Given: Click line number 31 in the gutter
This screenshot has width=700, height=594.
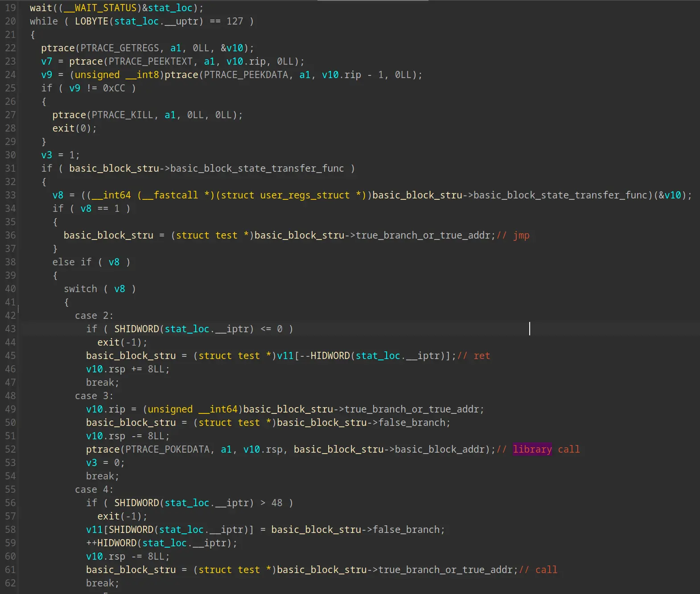Looking at the screenshot, I should [x=10, y=169].
